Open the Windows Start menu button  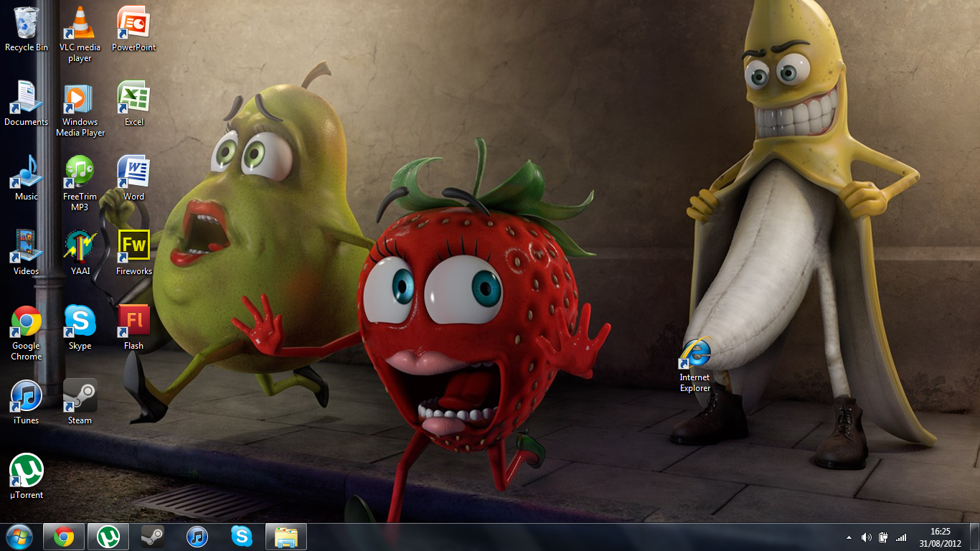[x=19, y=537]
